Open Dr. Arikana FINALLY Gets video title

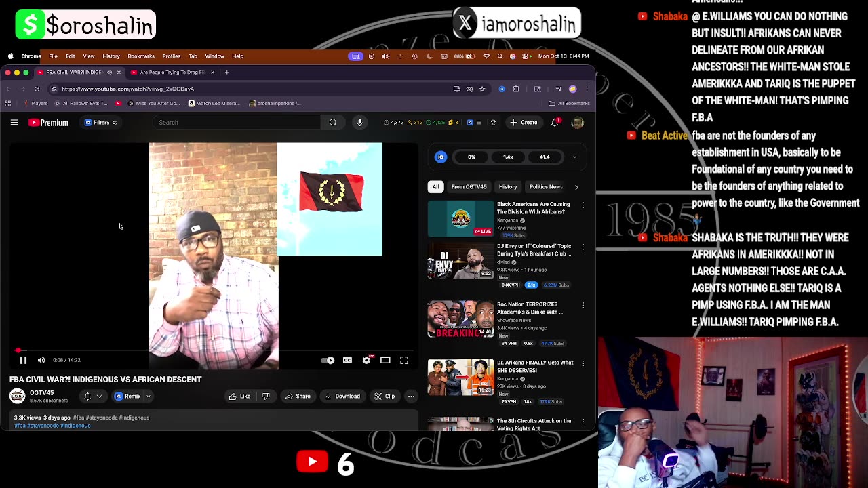click(535, 367)
